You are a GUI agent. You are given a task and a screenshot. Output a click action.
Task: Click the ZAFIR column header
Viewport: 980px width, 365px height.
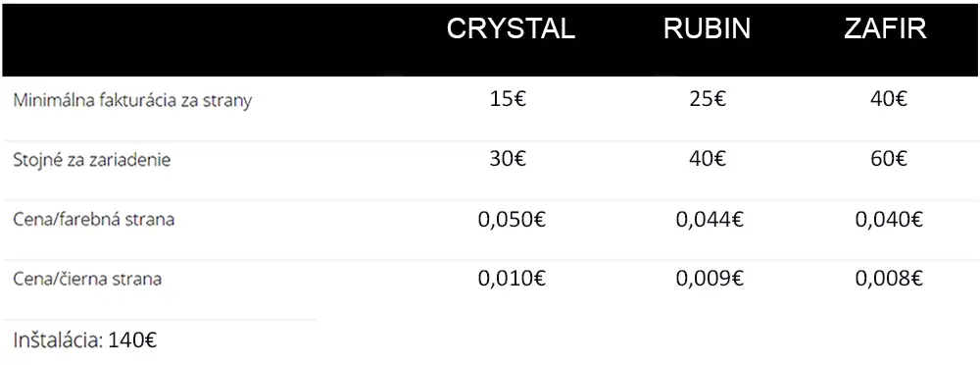click(885, 28)
